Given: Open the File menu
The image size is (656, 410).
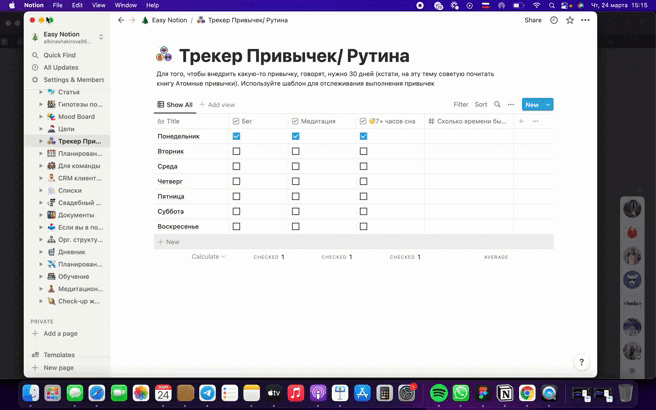Looking at the screenshot, I should [x=57, y=5].
